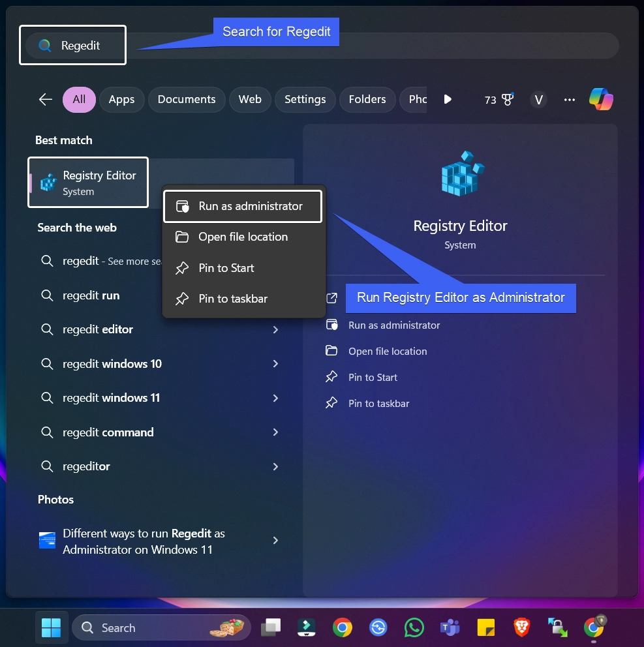This screenshot has width=644, height=647.
Task: Click Pin to taskbar in right details pane
Action: click(367, 403)
